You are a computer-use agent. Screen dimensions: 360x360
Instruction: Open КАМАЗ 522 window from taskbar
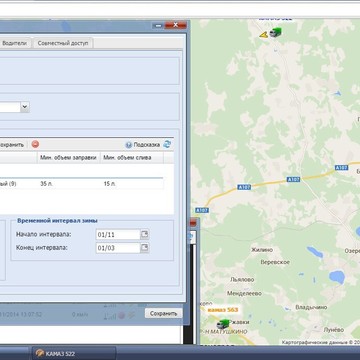pyautogui.click(x=74, y=353)
